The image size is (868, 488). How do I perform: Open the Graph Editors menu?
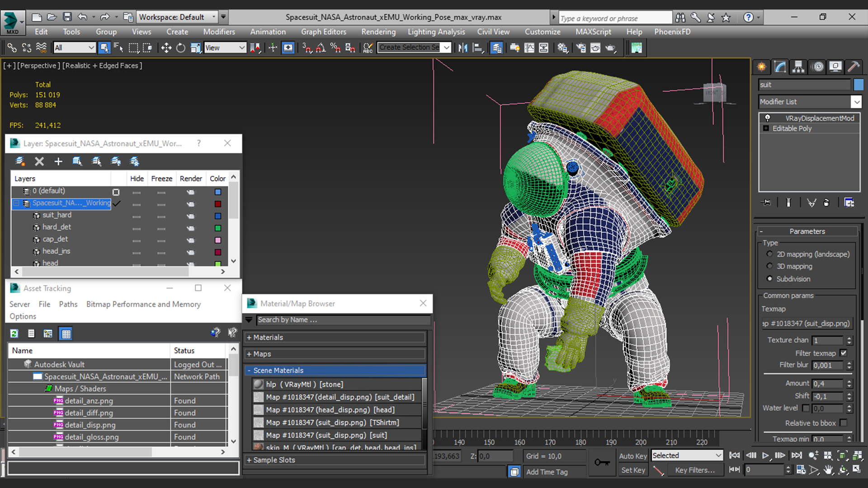pos(324,32)
